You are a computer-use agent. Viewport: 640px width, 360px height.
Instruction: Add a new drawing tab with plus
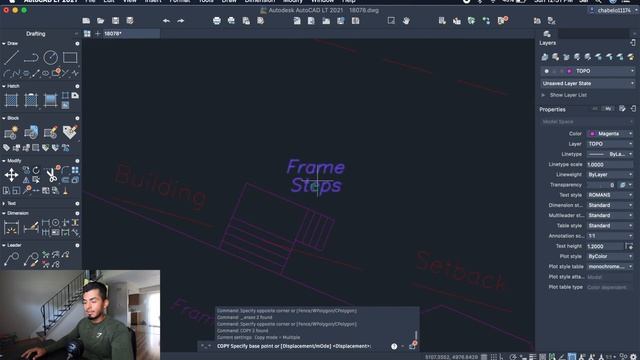[98, 34]
